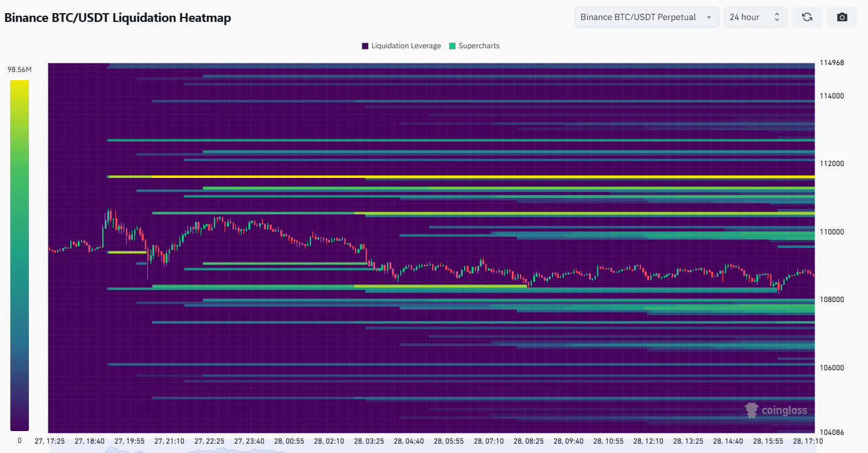Click the 114968 price axis label

[831, 63]
